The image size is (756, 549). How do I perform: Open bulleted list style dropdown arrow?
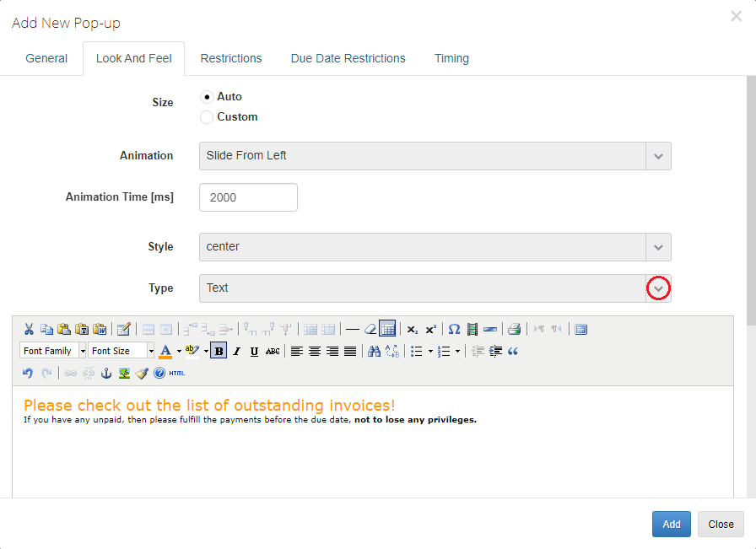coord(430,352)
